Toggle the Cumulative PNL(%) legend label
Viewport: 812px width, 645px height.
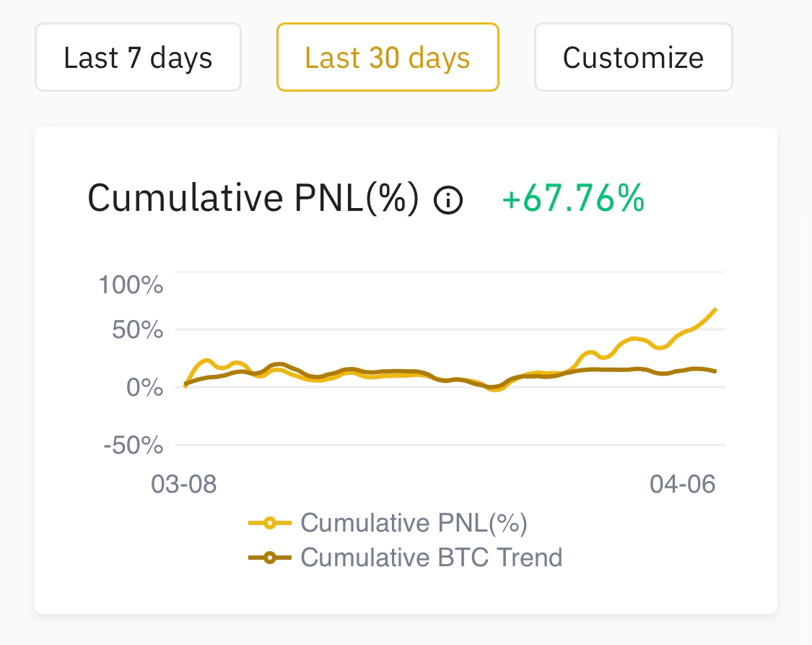click(414, 523)
